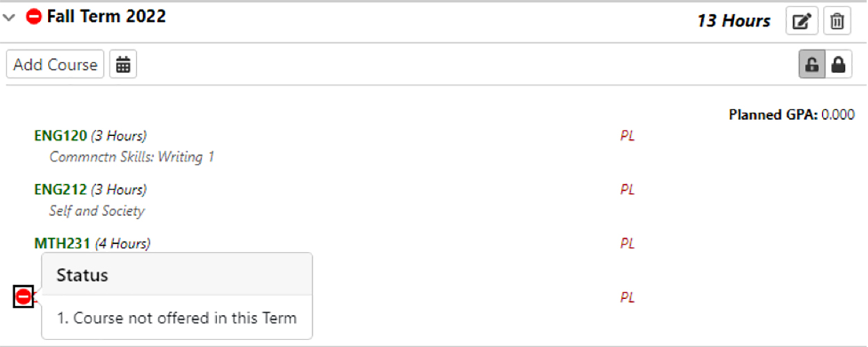Toggle the unlocked padlock for this term

point(812,65)
